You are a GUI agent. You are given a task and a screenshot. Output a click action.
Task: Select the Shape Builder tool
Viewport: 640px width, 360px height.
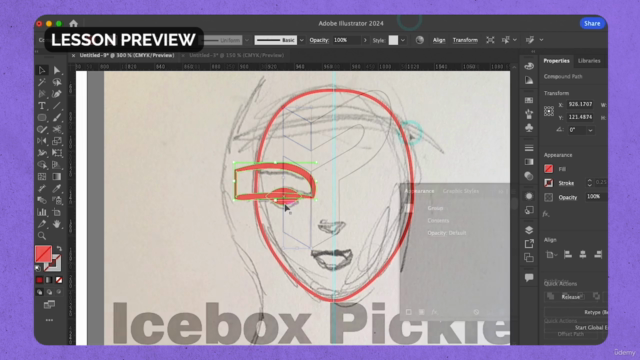click(x=42, y=164)
